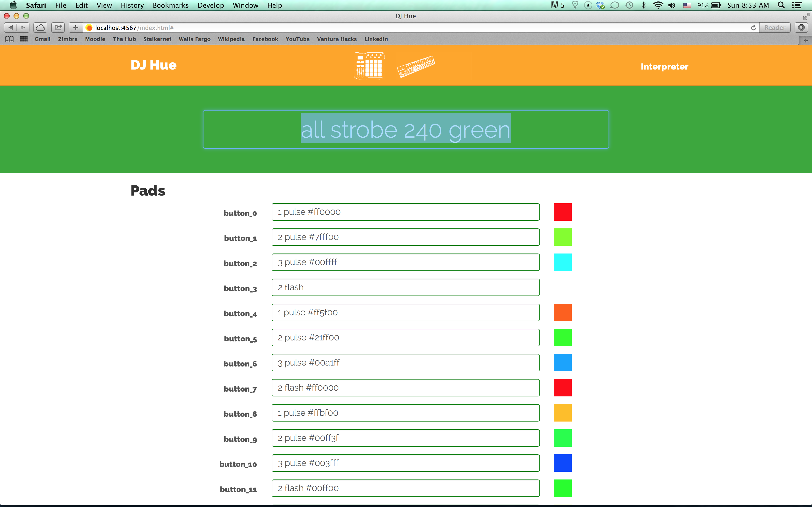This screenshot has height=507, width=812.
Task: Open the Downloads button in toolbar
Action: click(801, 28)
